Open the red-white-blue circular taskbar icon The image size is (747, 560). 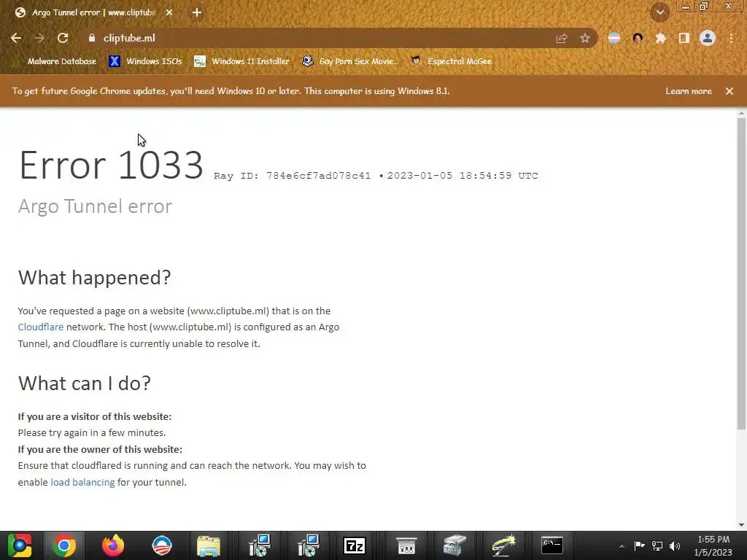click(x=161, y=545)
